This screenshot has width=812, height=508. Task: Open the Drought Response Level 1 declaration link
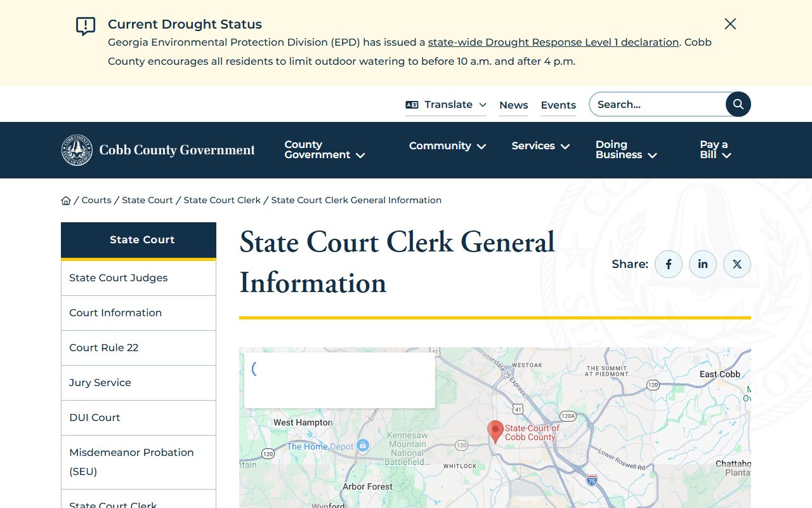[553, 43]
